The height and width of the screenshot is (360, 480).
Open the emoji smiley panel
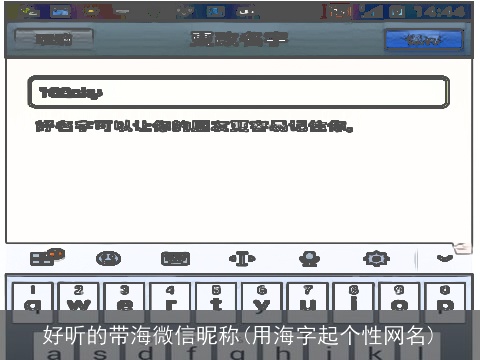point(108,258)
